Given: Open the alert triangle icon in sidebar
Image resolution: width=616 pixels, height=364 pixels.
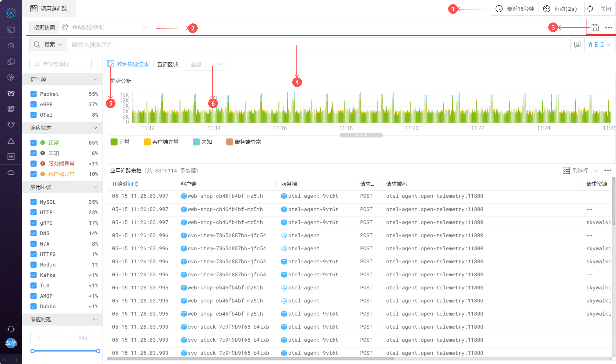Looking at the screenshot, I should pos(11,141).
